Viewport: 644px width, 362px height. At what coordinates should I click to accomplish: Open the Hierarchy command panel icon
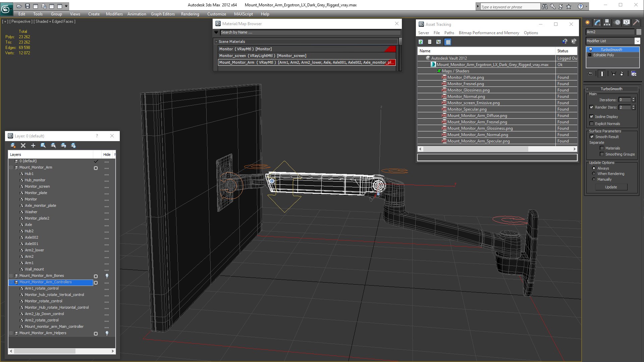(x=607, y=22)
